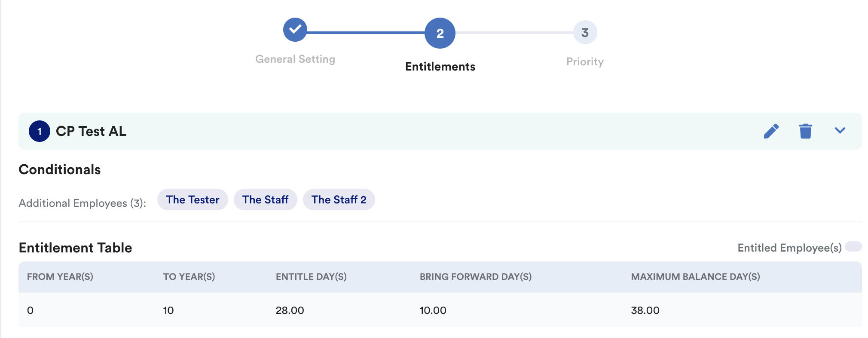
Task: Select The Staff employee chip
Action: [x=265, y=200]
